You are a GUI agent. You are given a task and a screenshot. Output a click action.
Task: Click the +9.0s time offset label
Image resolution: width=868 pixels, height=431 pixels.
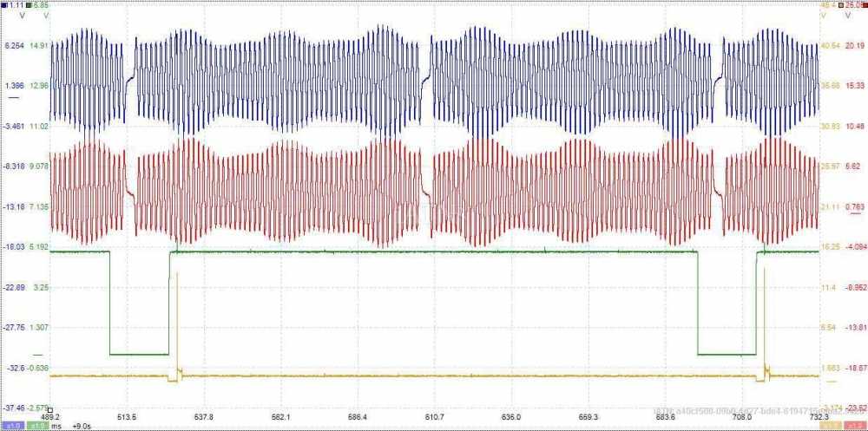[x=82, y=425]
